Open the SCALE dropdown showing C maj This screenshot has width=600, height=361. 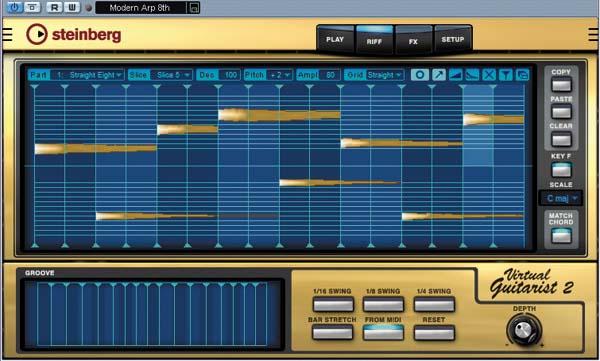(561, 198)
